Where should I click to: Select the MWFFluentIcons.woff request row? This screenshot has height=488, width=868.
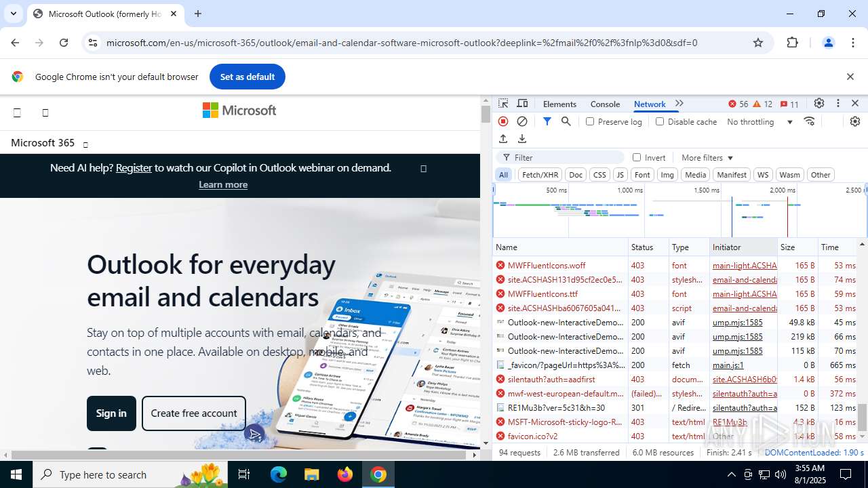(x=676, y=266)
